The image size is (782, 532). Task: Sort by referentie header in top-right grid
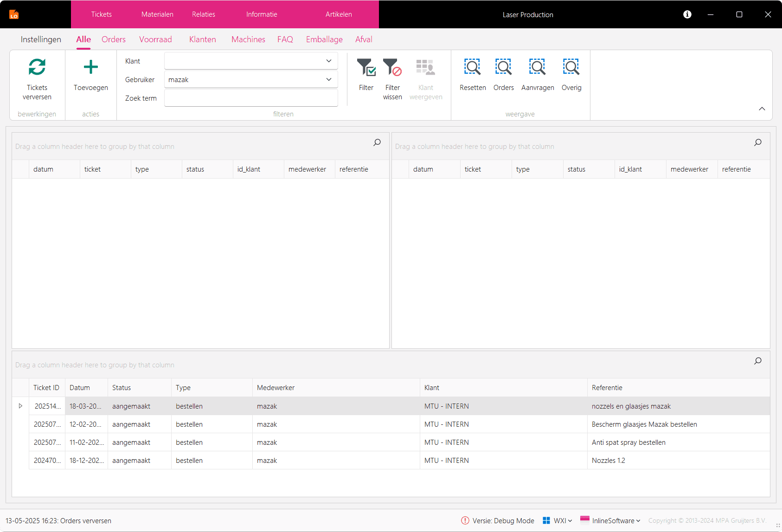click(x=744, y=169)
